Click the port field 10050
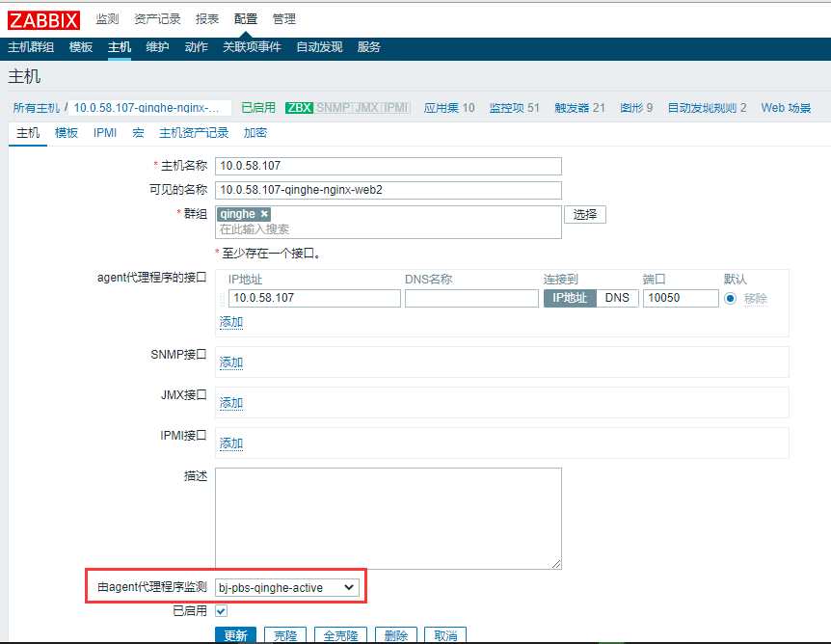 (x=681, y=299)
